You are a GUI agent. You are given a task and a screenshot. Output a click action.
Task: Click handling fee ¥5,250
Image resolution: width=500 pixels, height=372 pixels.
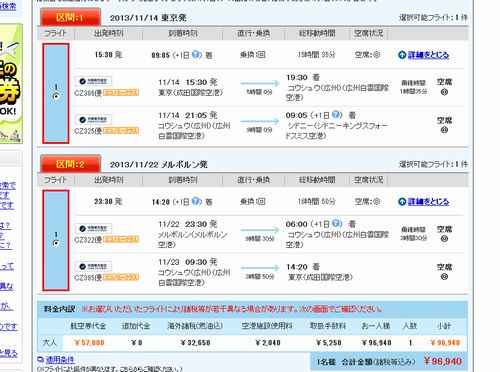329,343
